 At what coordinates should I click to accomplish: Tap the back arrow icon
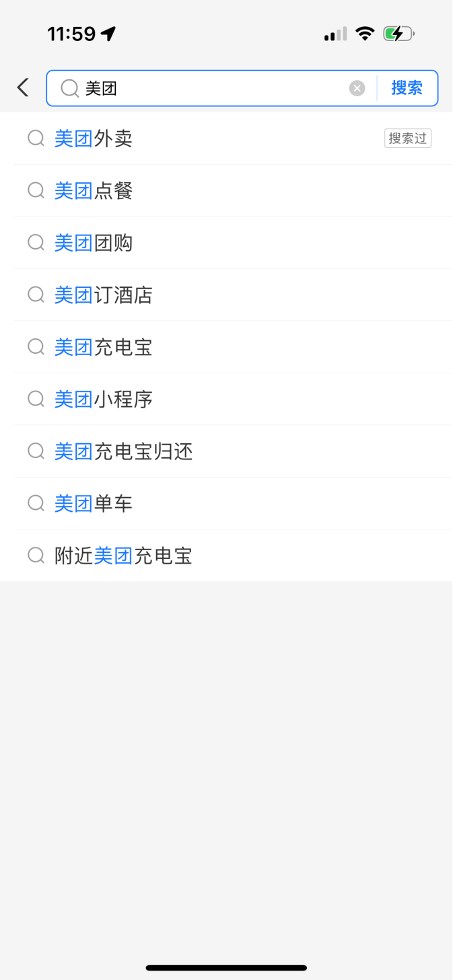23,87
